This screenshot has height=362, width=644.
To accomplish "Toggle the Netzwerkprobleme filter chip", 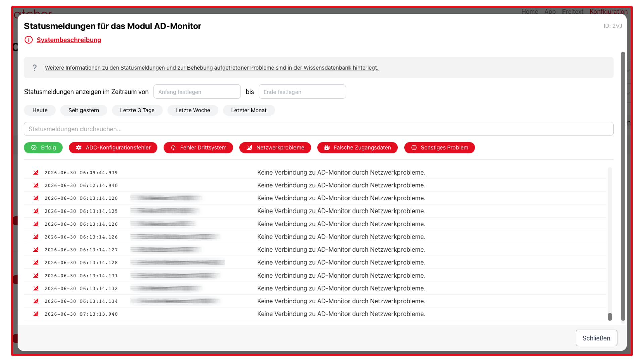I will (275, 148).
